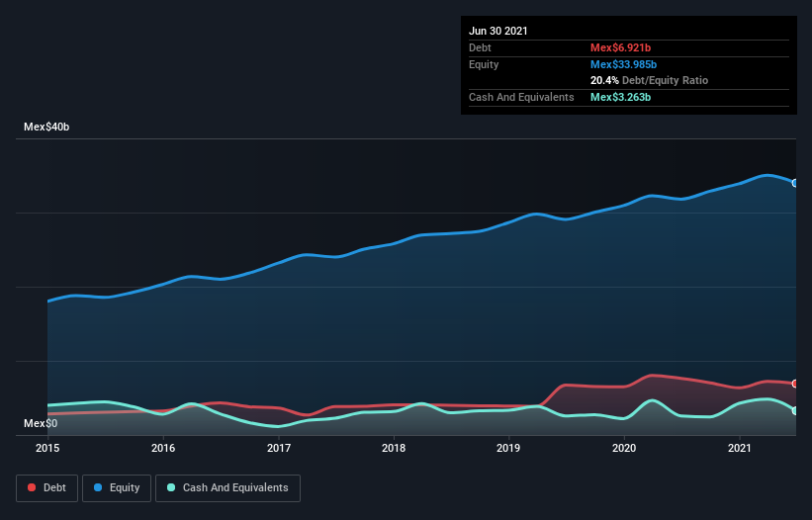
Task: Click the Equity label in tooltip
Action: click(484, 64)
